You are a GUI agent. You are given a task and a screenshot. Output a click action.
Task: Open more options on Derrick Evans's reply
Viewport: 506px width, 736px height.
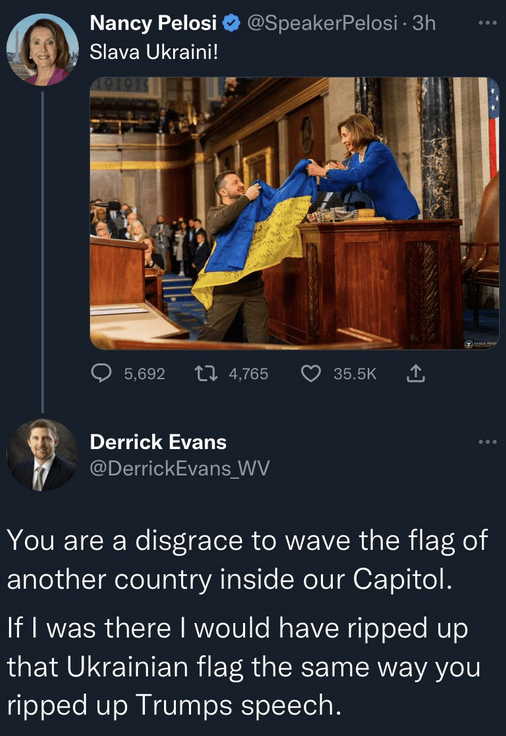488,442
